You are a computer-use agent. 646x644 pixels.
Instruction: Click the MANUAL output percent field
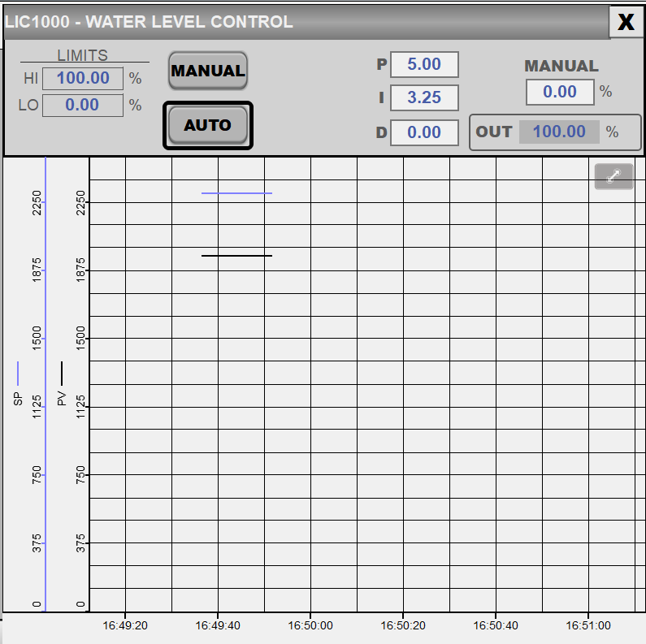point(560,92)
